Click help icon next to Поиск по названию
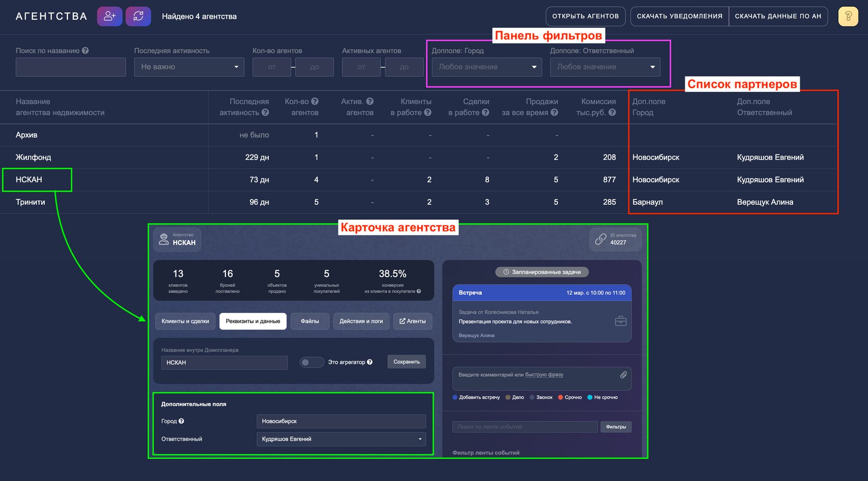The height and width of the screenshot is (481, 868). click(85, 51)
